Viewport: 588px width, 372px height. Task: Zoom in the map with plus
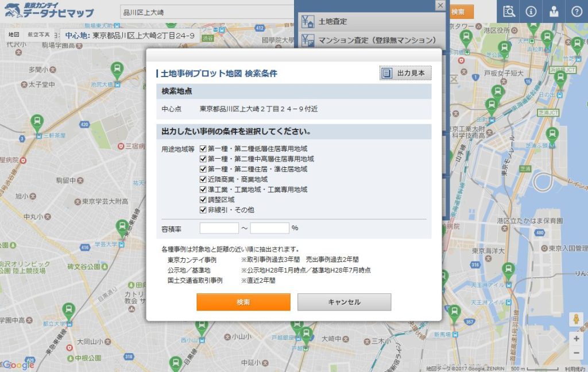[576, 338]
